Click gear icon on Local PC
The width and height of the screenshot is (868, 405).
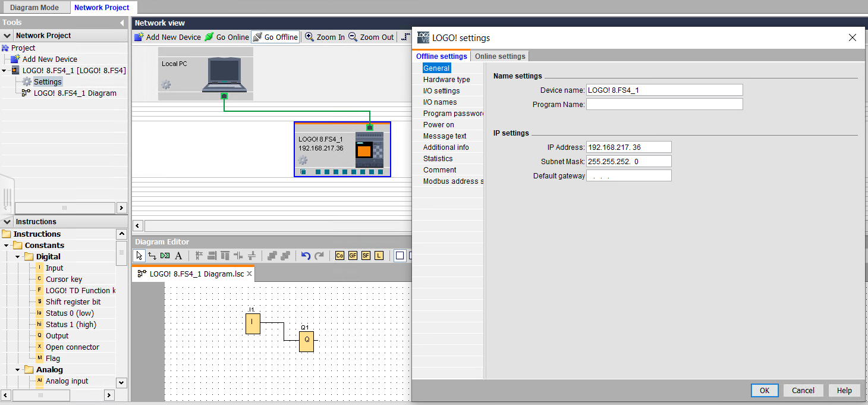tap(166, 85)
